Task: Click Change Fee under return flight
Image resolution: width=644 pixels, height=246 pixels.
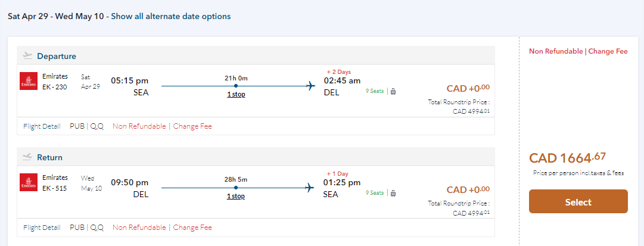Action: pos(192,228)
